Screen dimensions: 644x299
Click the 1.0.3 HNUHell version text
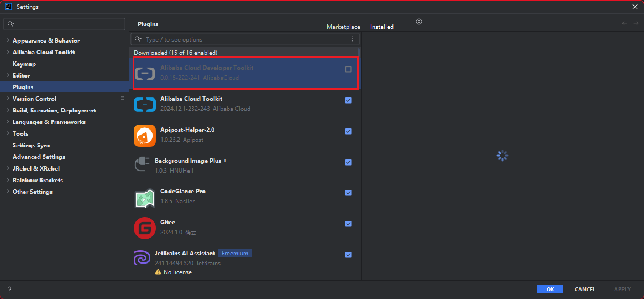coord(174,171)
